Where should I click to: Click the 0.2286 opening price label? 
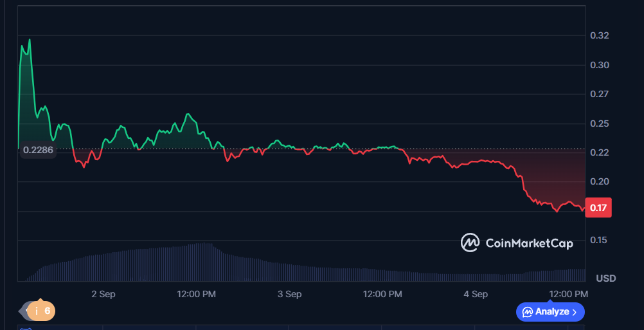click(x=38, y=151)
